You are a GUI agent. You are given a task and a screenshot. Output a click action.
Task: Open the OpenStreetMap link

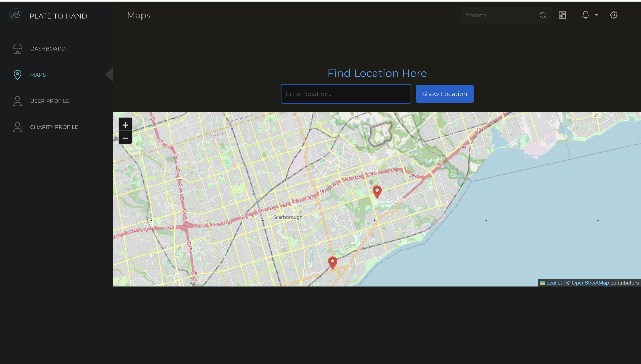[x=590, y=283]
